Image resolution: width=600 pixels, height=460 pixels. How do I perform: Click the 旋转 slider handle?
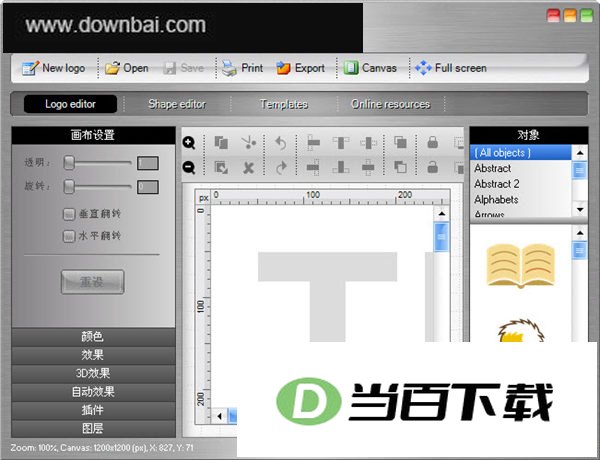tap(69, 187)
